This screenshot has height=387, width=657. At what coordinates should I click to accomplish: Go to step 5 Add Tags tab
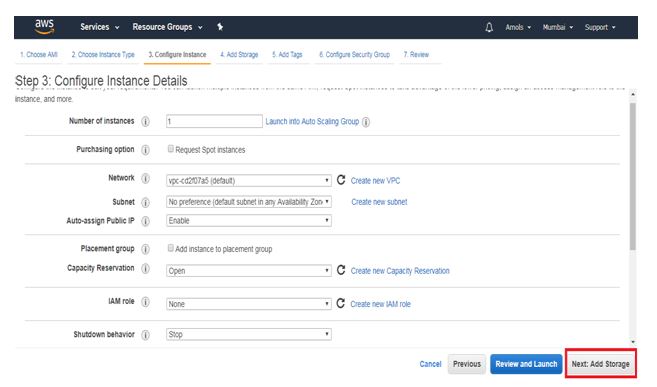[x=287, y=55]
